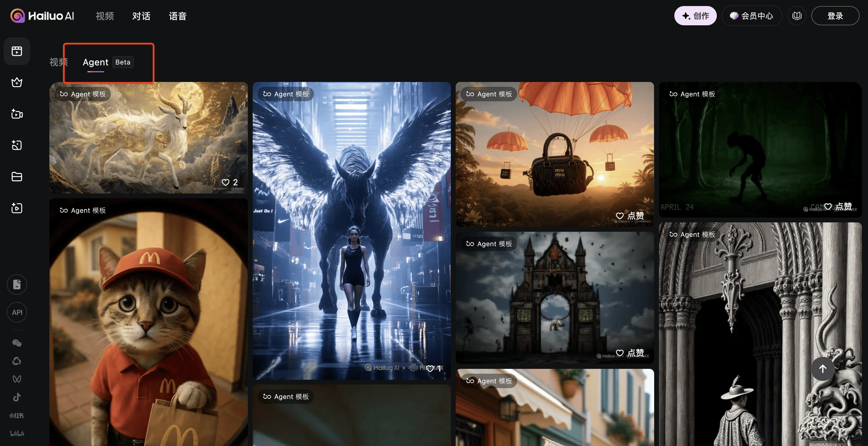Click the Hailuo AI logo
Screen dimensions: 868x446
pyautogui.click(x=42, y=16)
